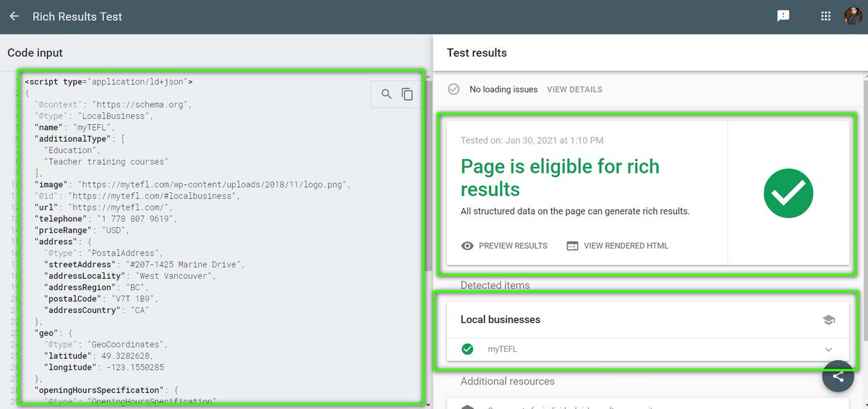Expand the myTEFL detected item chevron
This screenshot has width=868, height=409.
(829, 349)
